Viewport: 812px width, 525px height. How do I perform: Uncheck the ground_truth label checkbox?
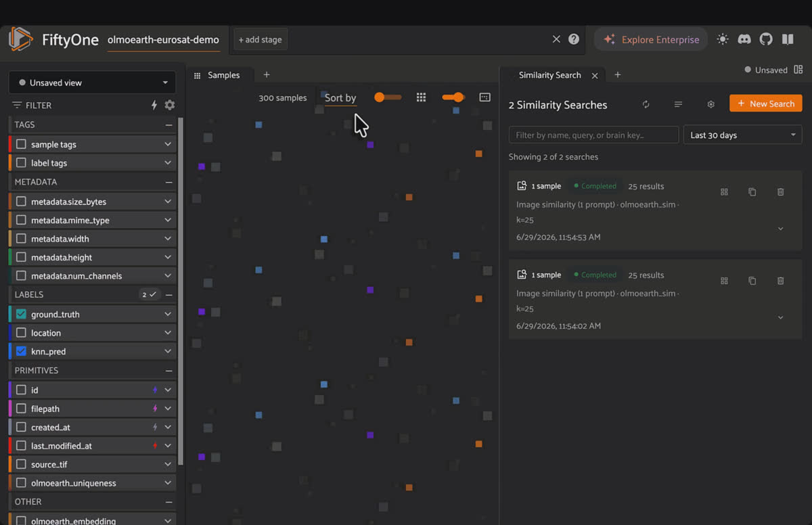click(21, 315)
